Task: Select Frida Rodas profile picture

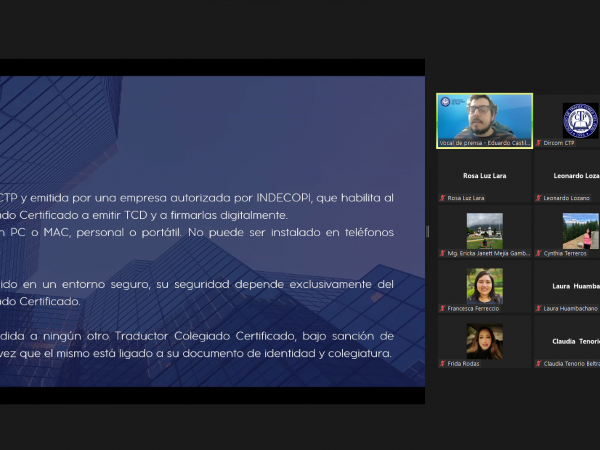Action: tap(484, 341)
